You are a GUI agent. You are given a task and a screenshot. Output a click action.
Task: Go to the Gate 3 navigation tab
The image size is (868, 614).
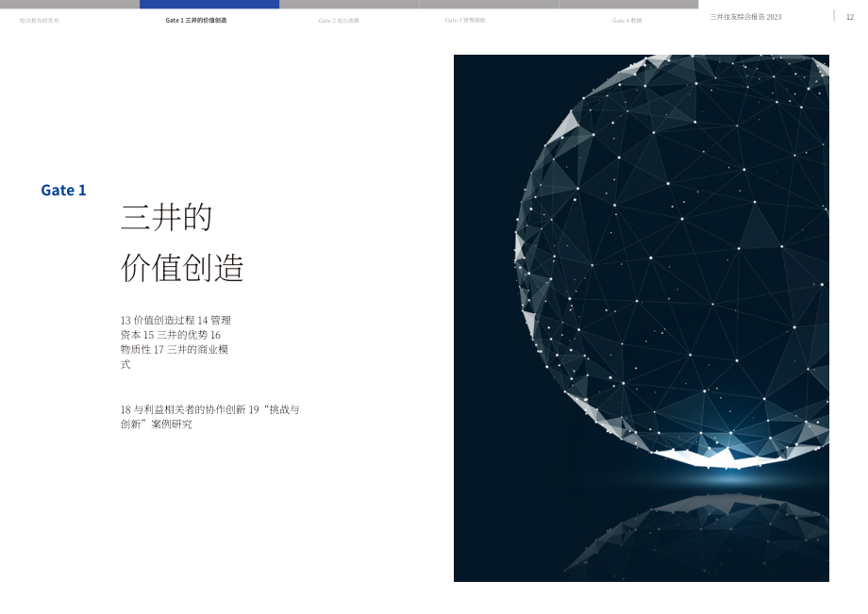pos(465,20)
